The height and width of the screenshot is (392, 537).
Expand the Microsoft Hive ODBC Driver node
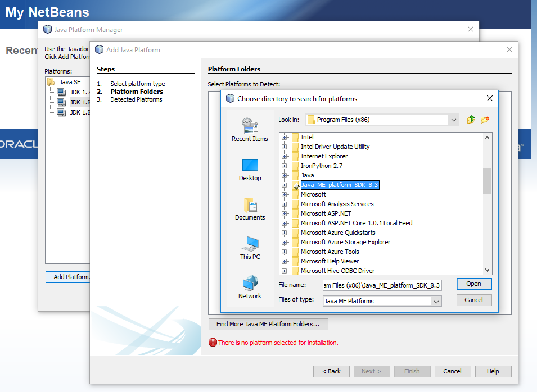tap(284, 271)
